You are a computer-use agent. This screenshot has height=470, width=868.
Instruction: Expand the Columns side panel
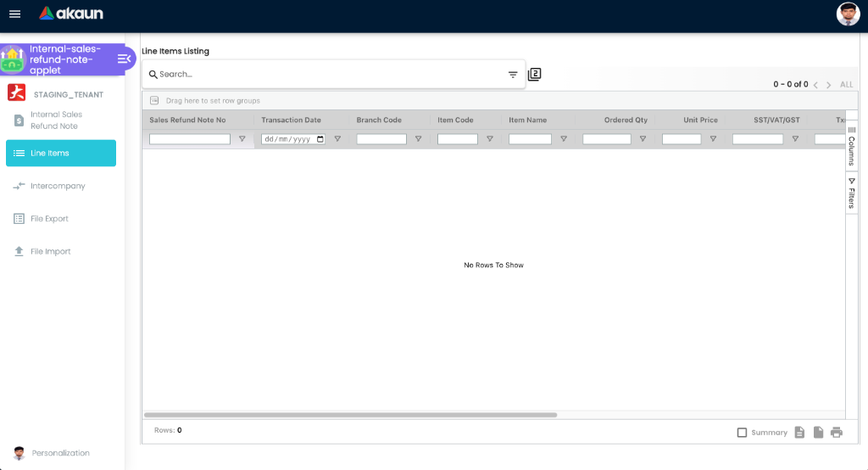coord(851,146)
